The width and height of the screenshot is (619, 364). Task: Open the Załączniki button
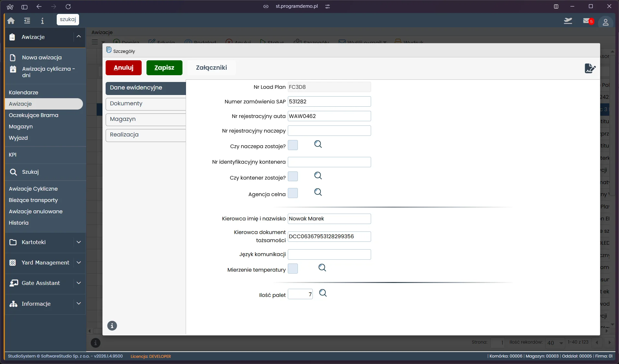pos(211,68)
